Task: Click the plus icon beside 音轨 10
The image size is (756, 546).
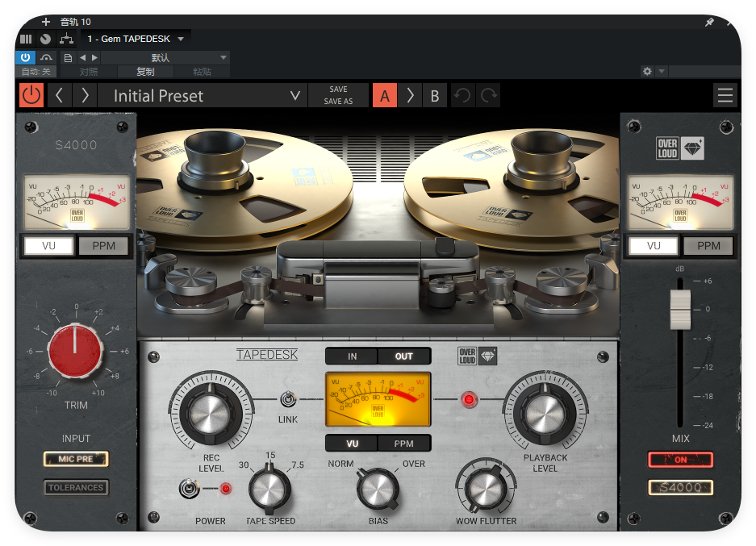Action: click(46, 22)
